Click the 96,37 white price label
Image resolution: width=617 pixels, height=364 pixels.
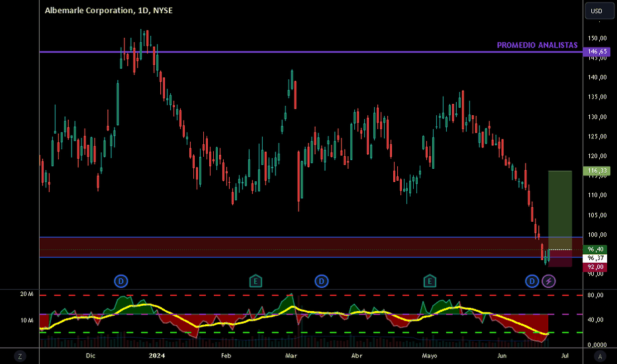pyautogui.click(x=595, y=258)
